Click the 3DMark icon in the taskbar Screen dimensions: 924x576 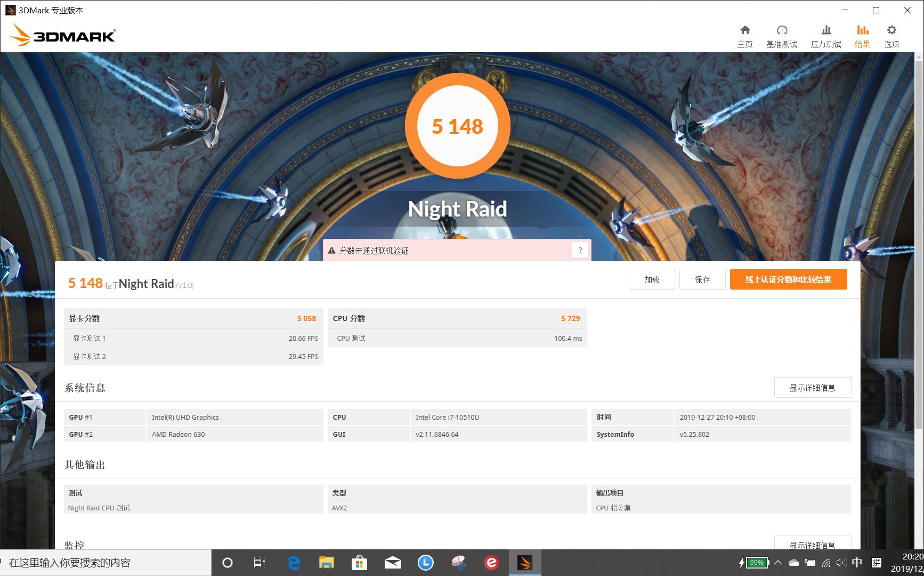coord(524,563)
